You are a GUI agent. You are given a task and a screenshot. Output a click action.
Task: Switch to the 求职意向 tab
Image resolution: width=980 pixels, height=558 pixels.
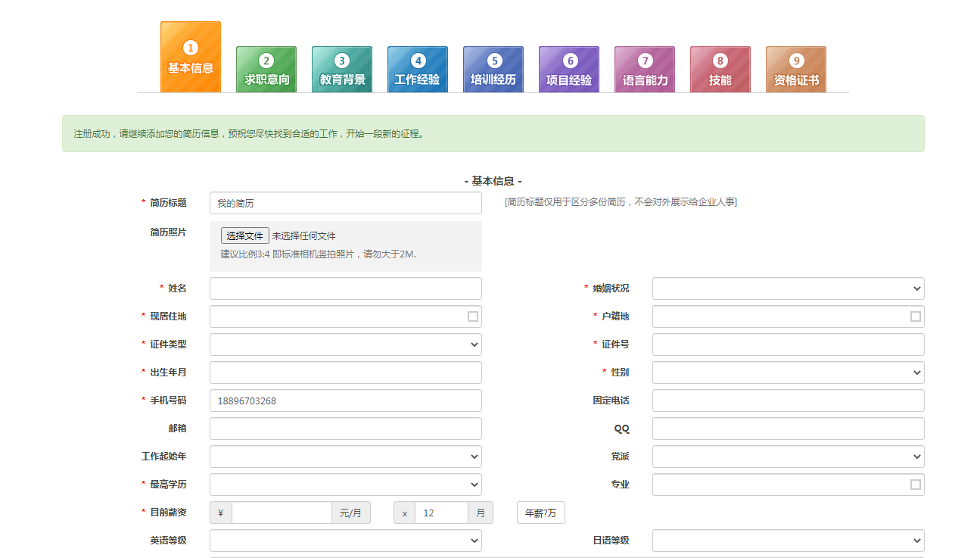(x=266, y=70)
